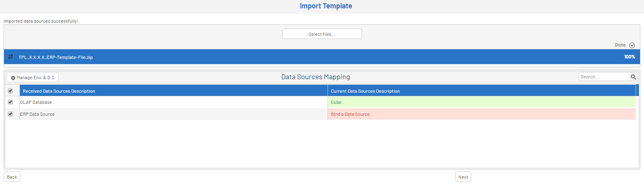Select the OLAP Database row text

coord(36,102)
